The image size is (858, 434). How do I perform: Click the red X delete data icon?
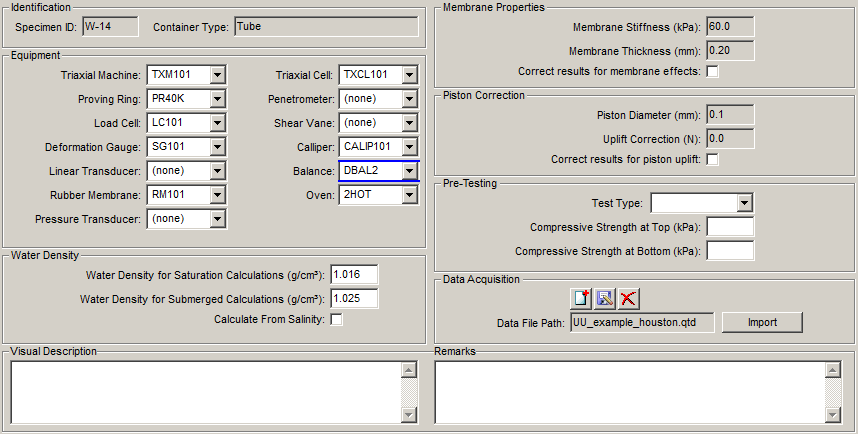click(628, 298)
